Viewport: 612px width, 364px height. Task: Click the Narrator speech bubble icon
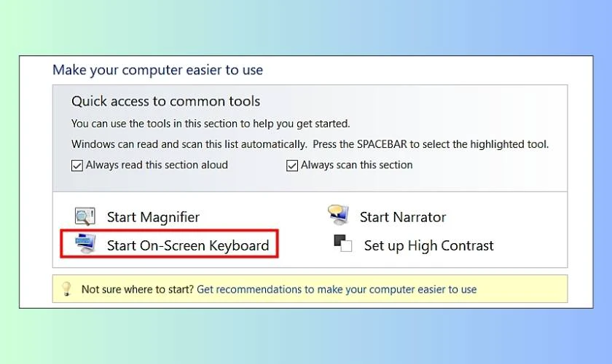coord(338,215)
